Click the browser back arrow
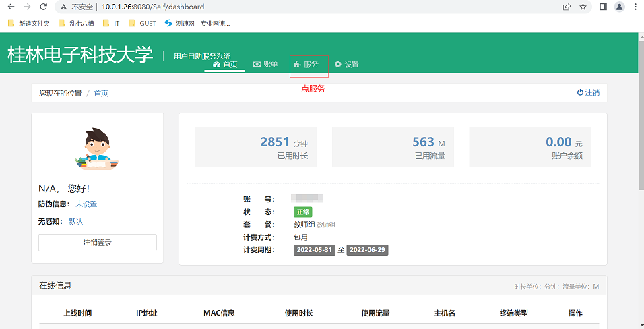Screen dimensions: 644x329 10,7
